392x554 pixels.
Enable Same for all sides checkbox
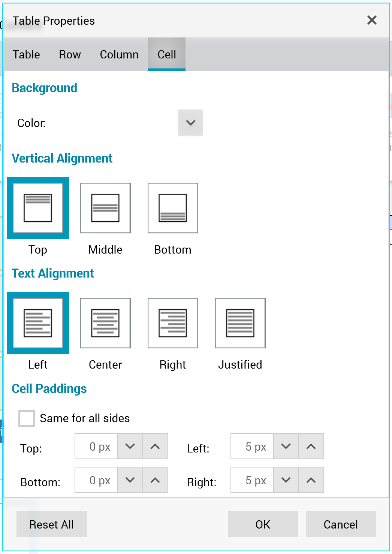(x=27, y=418)
